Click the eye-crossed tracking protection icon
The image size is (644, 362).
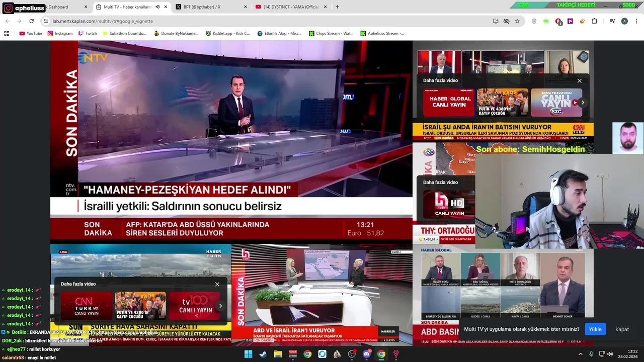(507, 21)
